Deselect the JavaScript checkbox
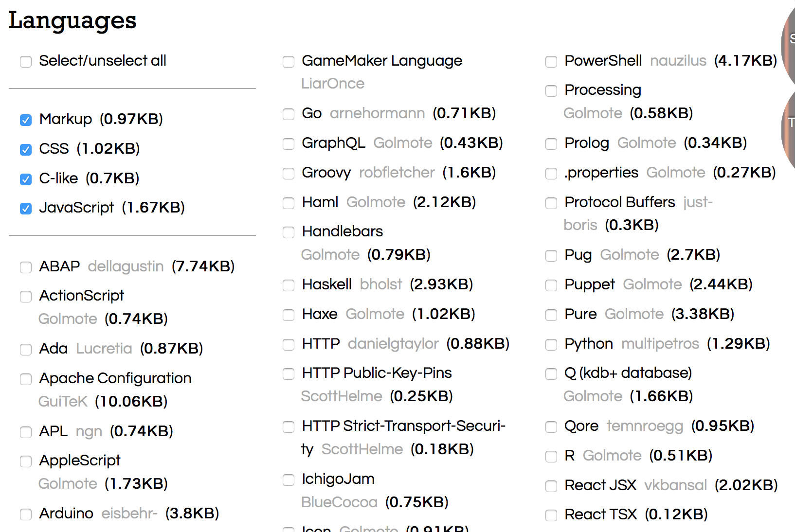 (x=26, y=209)
